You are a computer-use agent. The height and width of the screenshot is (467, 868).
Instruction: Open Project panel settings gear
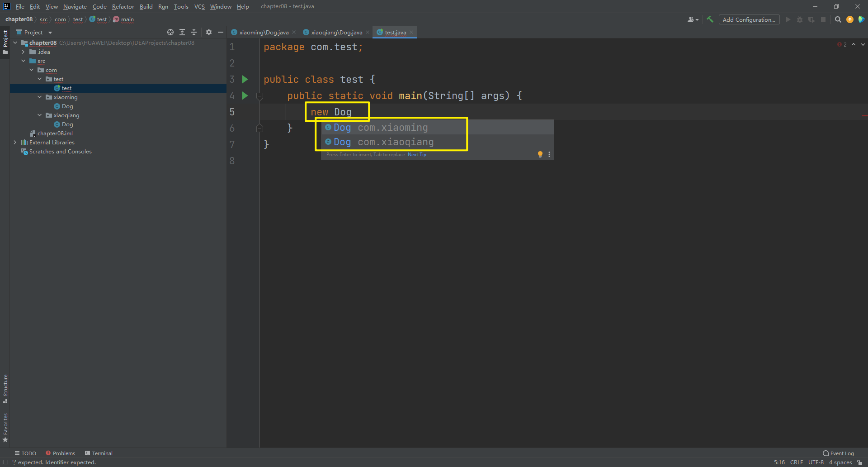[209, 32]
